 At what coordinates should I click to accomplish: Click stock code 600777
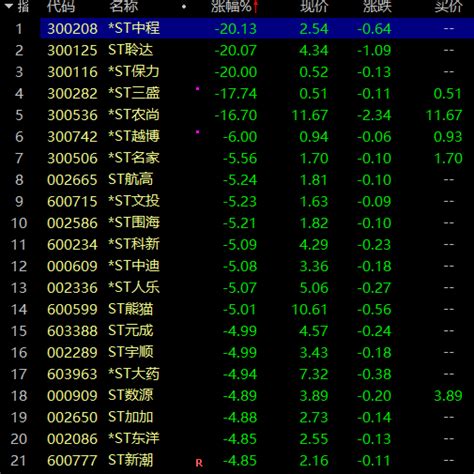coord(72,461)
